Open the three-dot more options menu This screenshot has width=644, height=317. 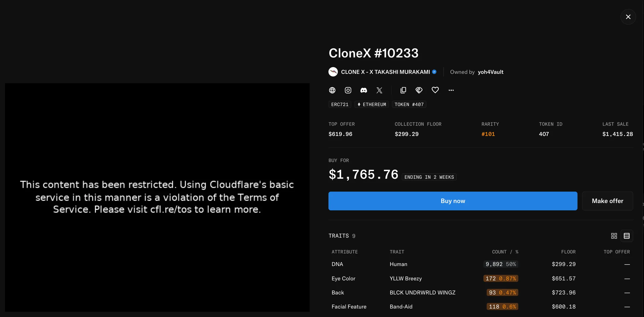[451, 90]
